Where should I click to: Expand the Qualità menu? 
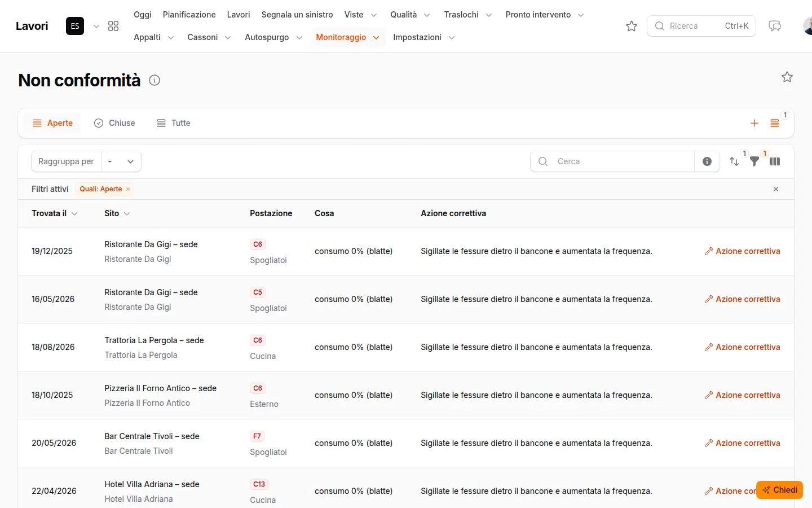[411, 15]
